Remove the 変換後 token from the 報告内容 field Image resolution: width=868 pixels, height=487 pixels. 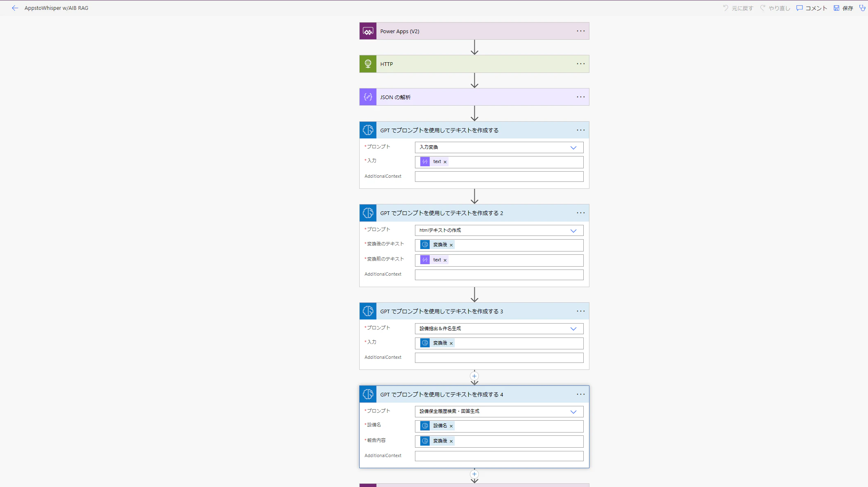pos(451,442)
